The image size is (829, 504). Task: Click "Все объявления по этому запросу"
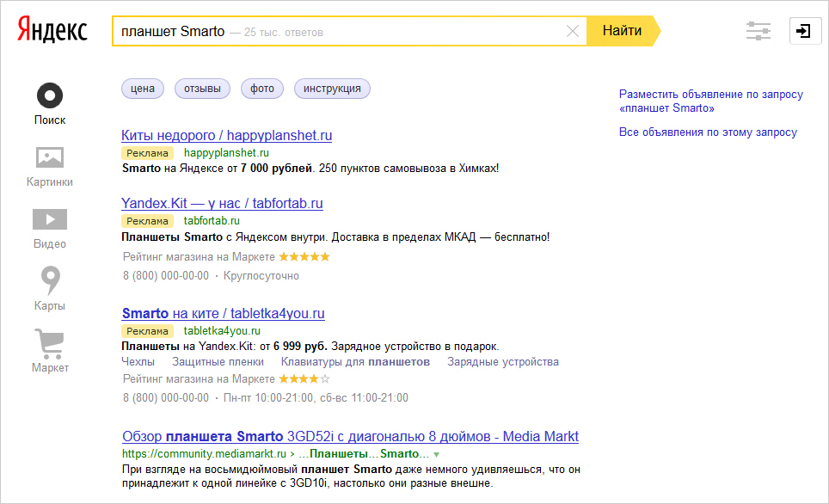pyautogui.click(x=708, y=132)
